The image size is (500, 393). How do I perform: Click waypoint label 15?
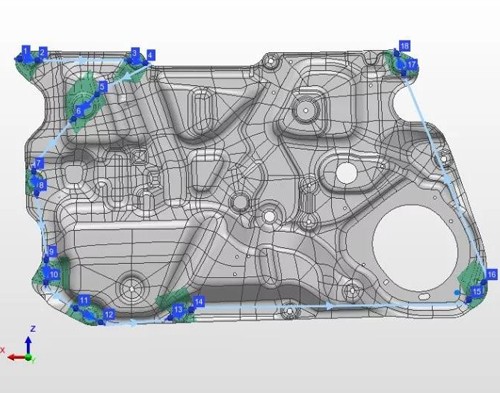tap(477, 291)
